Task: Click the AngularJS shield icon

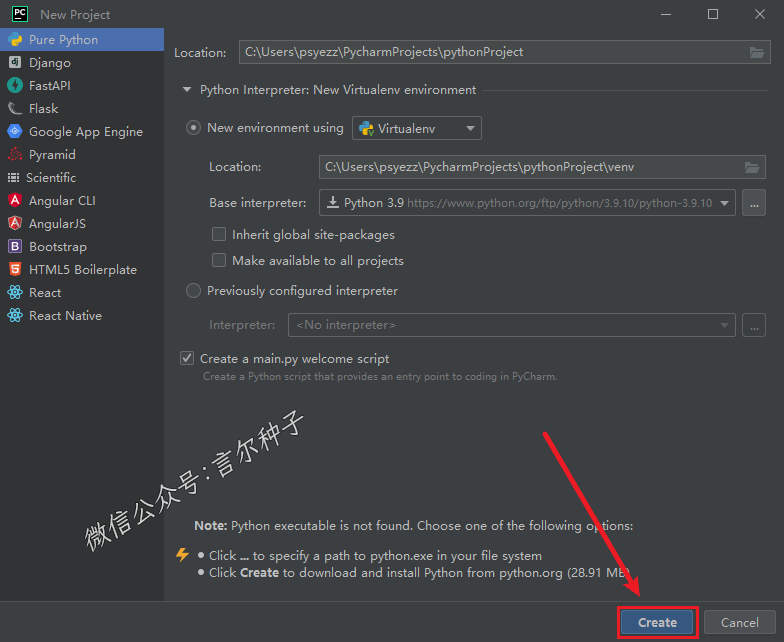Action: click(x=15, y=224)
